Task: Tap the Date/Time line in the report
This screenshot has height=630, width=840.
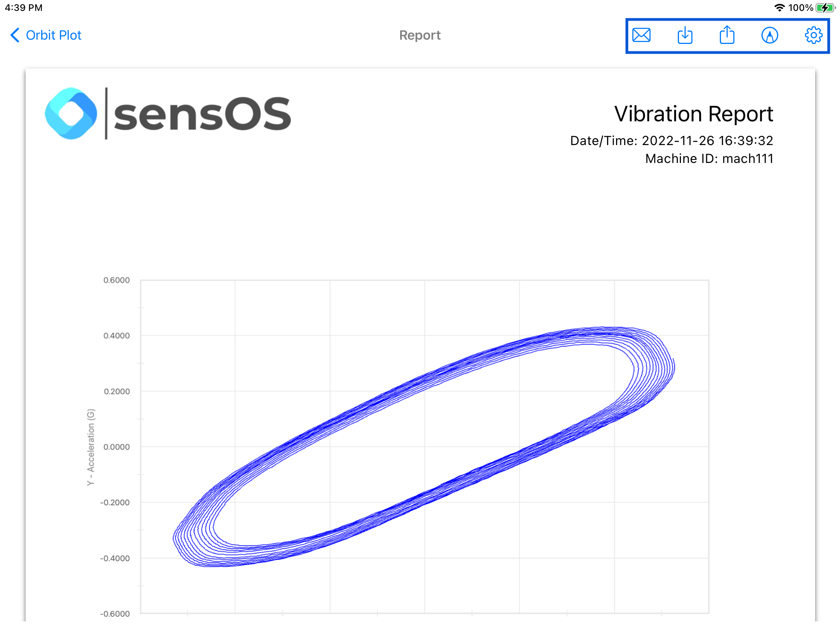Action: coord(672,140)
